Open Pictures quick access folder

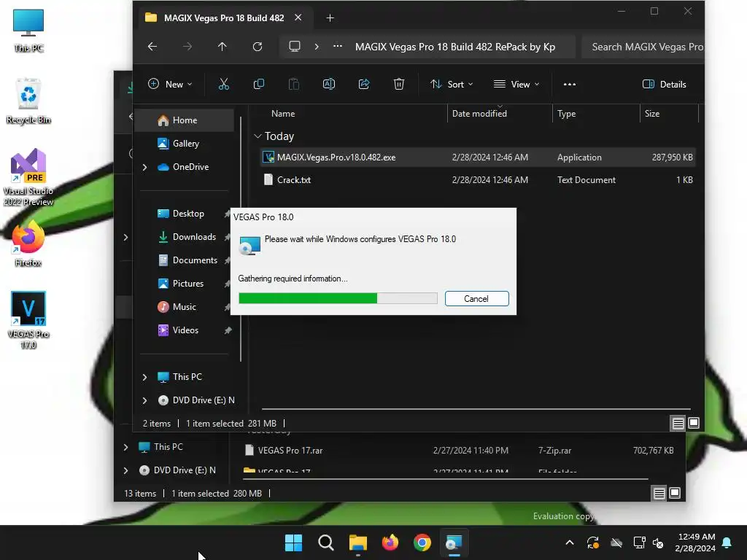(x=187, y=284)
